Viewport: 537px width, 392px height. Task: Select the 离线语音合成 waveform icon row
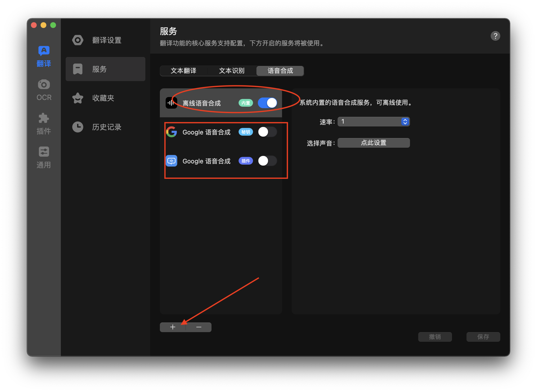coord(171,103)
